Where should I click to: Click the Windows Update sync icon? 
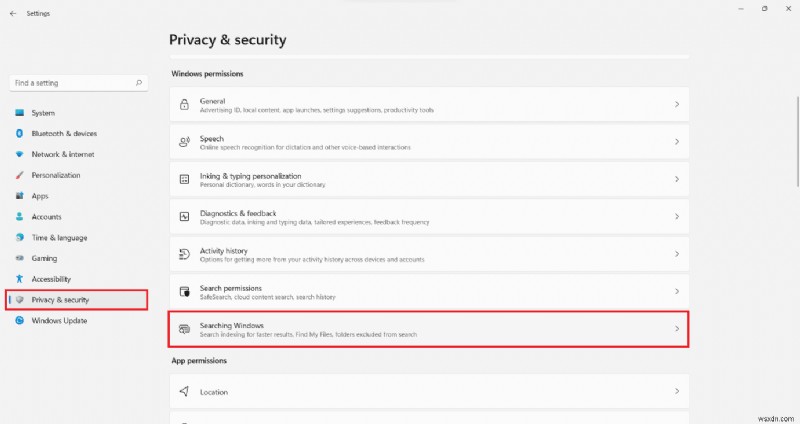pos(19,320)
